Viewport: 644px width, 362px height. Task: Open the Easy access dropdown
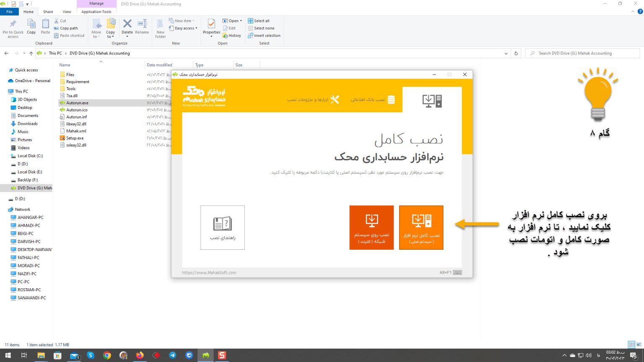pyautogui.click(x=183, y=28)
